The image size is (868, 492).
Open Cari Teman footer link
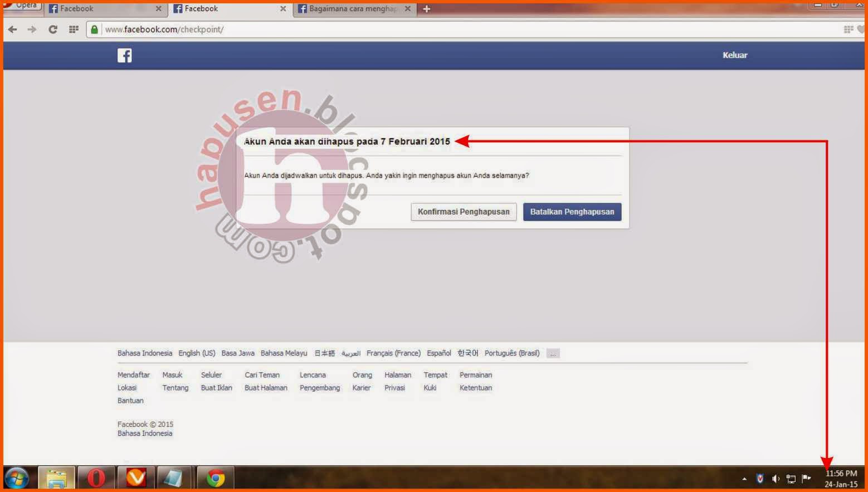[x=262, y=375]
